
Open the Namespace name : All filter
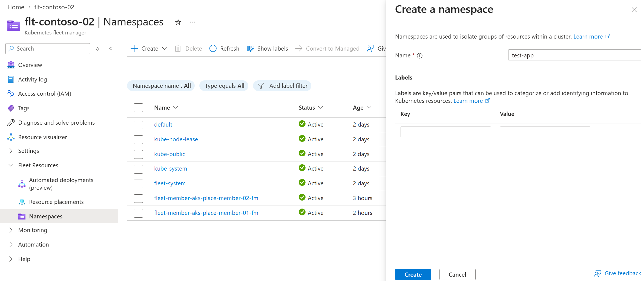(x=161, y=86)
